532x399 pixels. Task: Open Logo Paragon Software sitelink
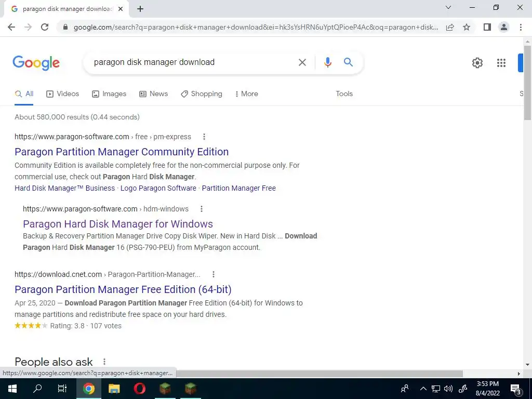[158, 188]
